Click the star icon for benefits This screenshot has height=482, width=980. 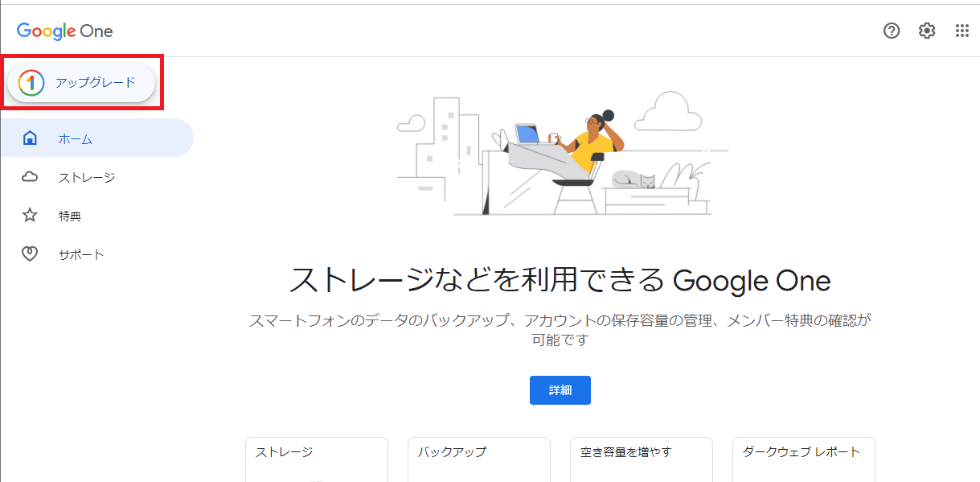(30, 216)
